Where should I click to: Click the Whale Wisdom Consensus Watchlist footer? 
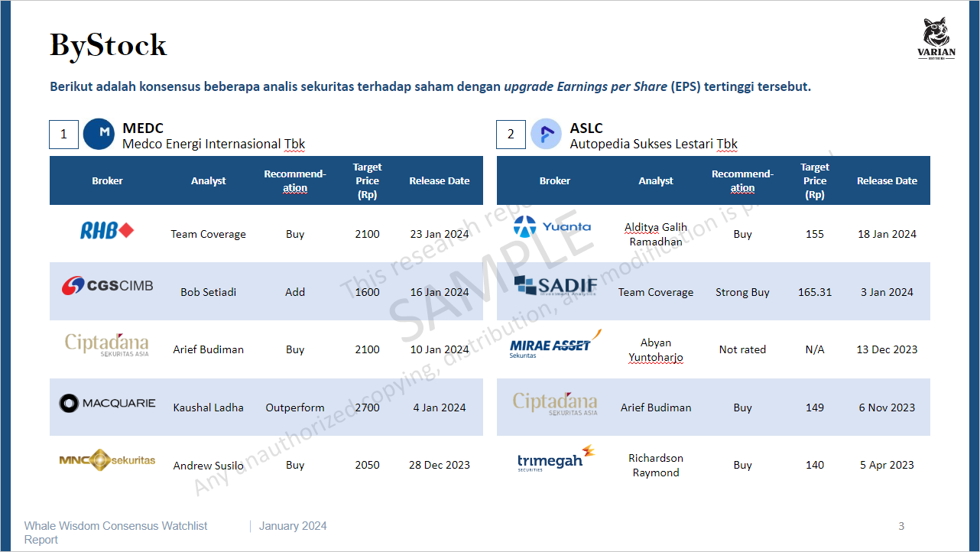click(x=115, y=526)
